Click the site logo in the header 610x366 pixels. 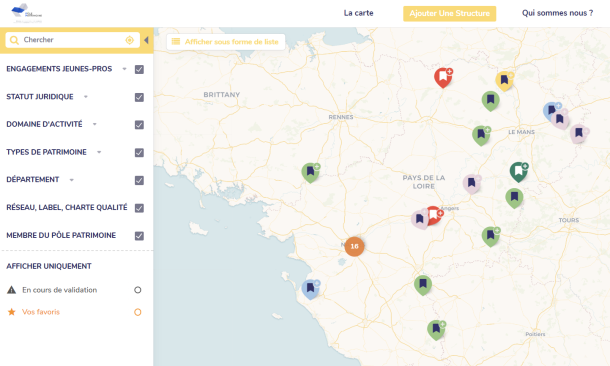coord(26,13)
